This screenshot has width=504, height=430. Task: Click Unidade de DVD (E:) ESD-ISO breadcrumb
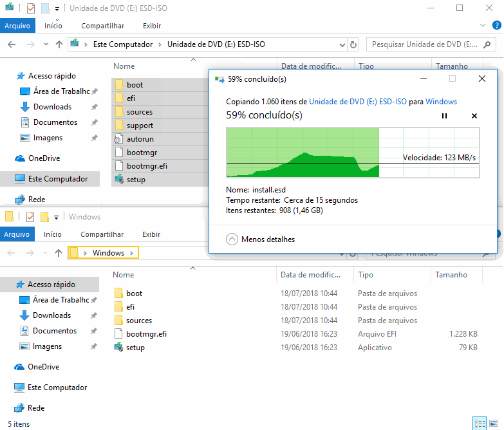[216, 44]
